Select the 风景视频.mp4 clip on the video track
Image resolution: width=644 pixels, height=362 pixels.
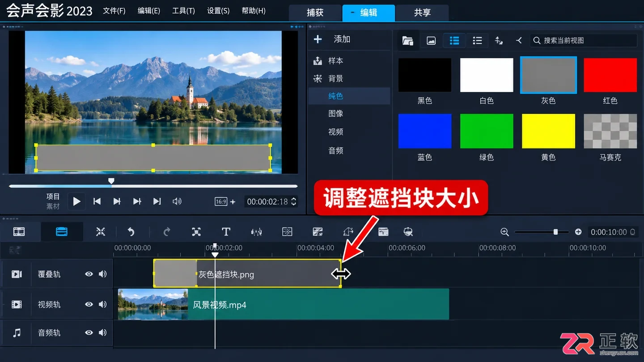point(284,304)
